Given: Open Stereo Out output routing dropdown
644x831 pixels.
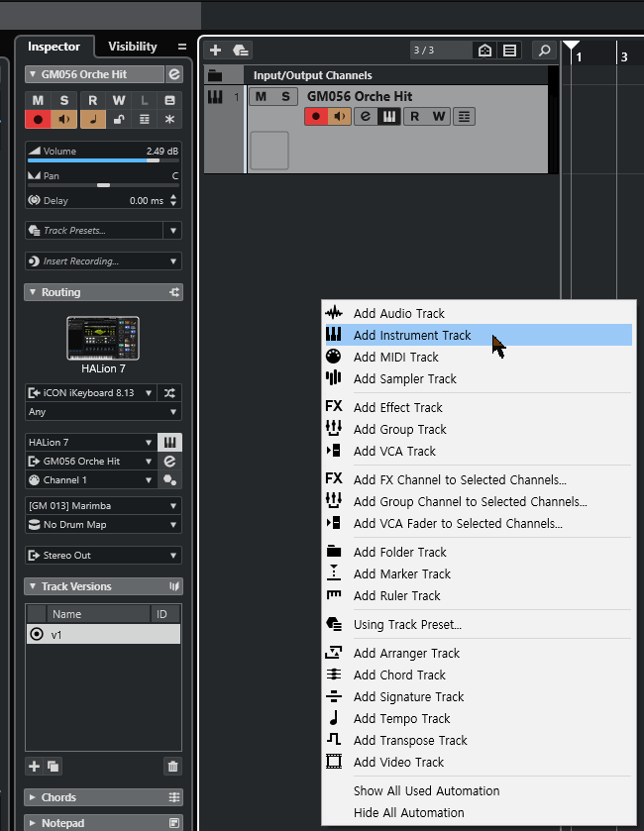Looking at the screenshot, I should tap(103, 556).
